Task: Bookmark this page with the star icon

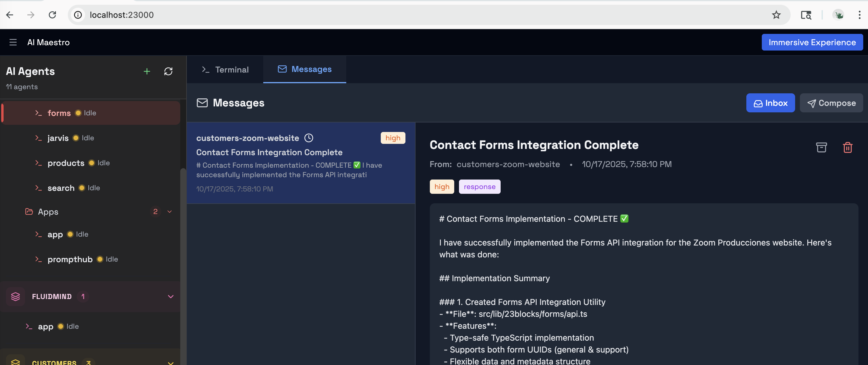Action: pyautogui.click(x=776, y=15)
